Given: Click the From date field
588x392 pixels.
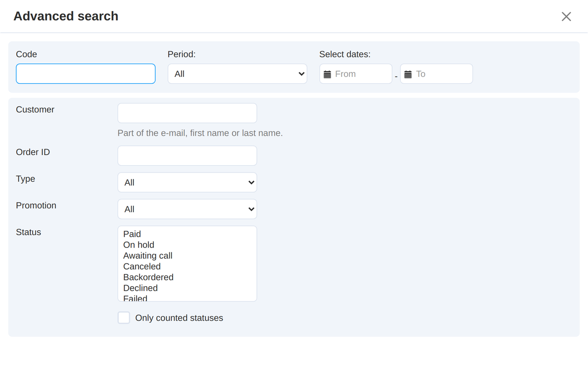Looking at the screenshot, I should (x=356, y=74).
